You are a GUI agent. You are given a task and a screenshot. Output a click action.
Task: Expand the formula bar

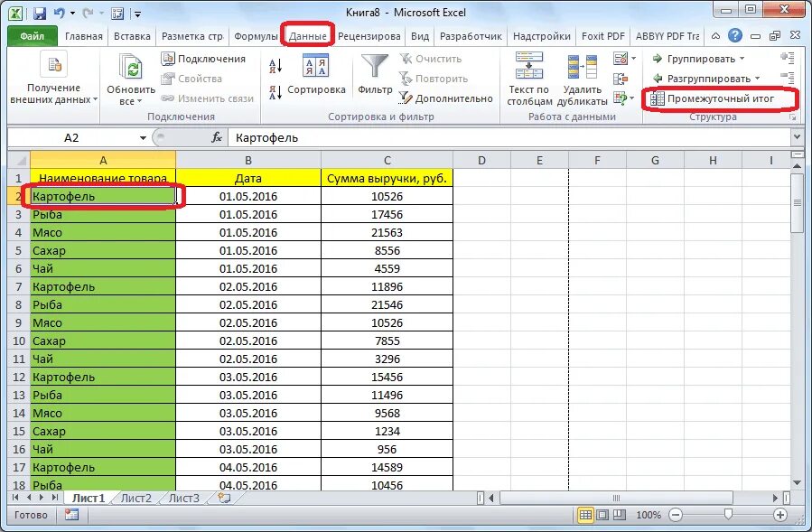coord(797,137)
